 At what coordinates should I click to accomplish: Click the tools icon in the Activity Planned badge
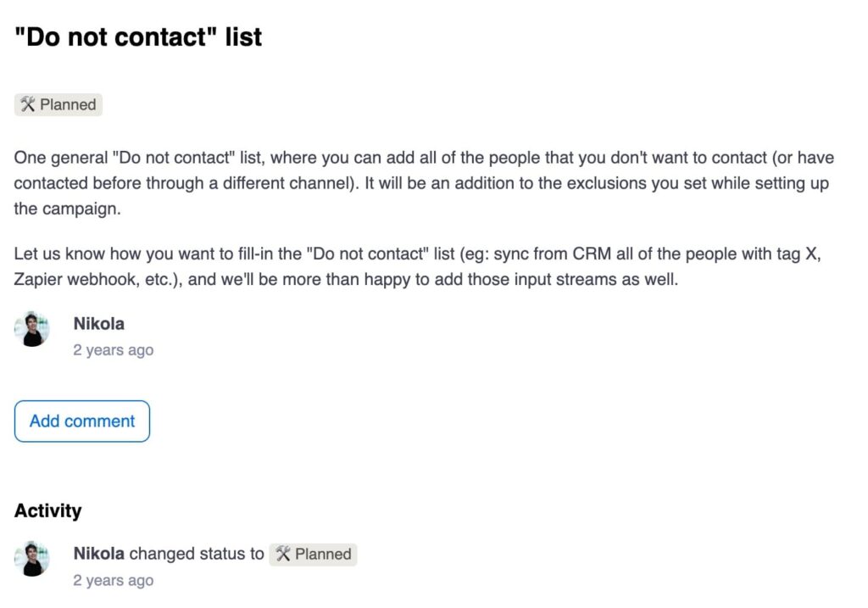(x=283, y=555)
